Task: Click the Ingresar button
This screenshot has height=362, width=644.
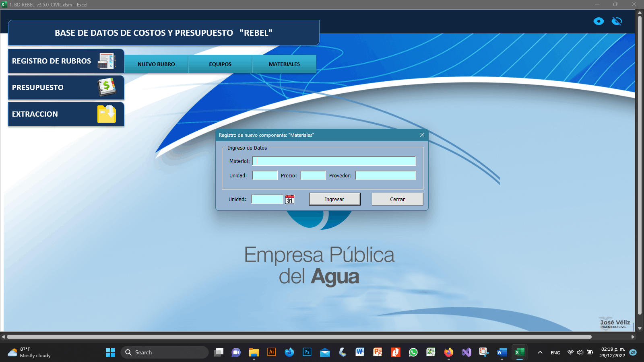Action: (334, 199)
